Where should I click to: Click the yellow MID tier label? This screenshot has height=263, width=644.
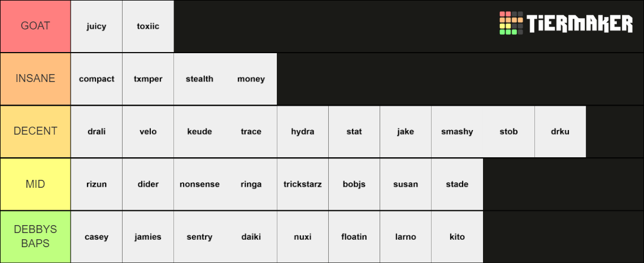(x=36, y=184)
